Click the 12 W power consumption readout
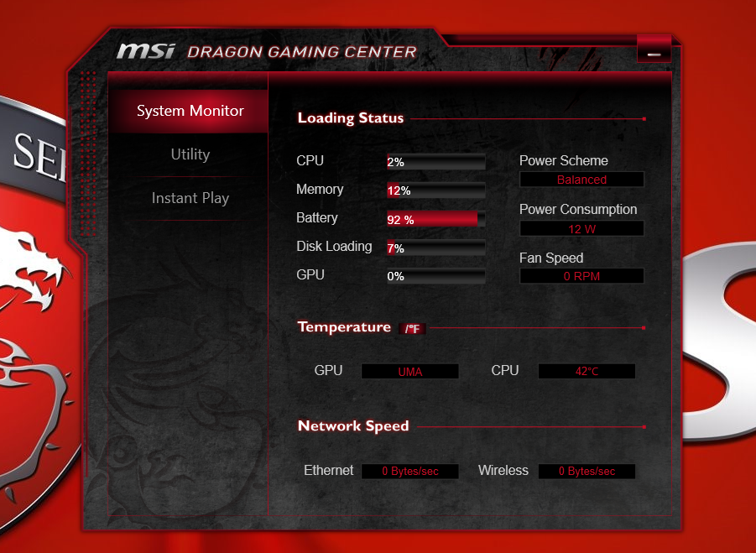 tap(581, 228)
